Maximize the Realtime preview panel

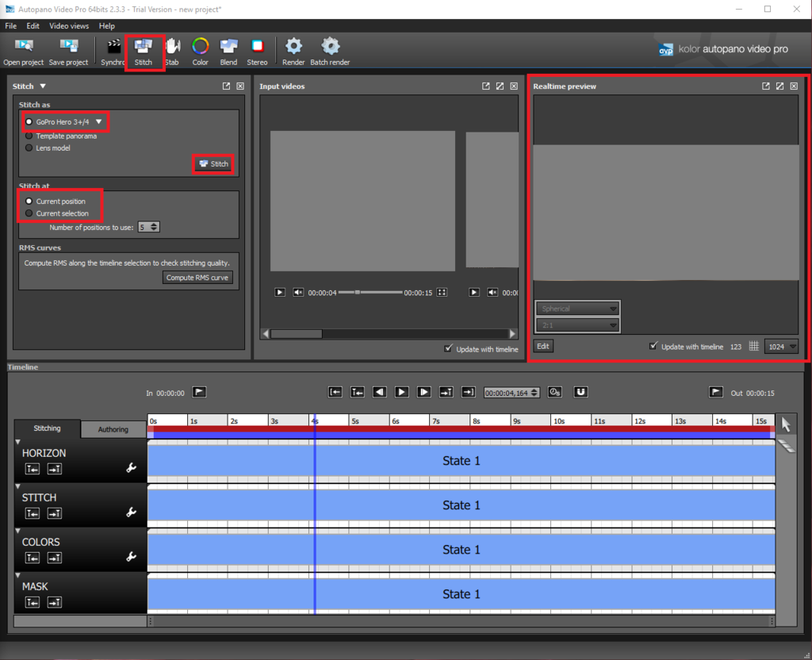[x=780, y=86]
